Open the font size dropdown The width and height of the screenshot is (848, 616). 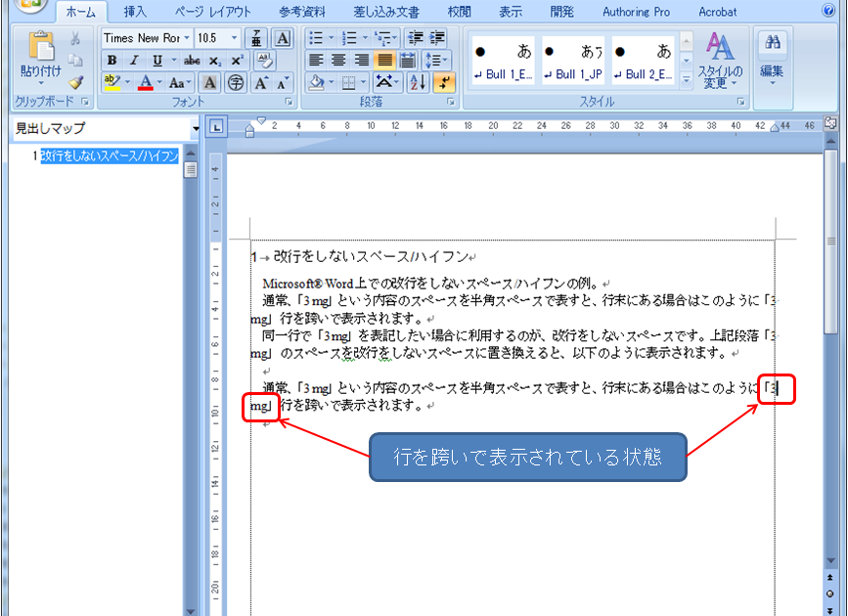(234, 38)
